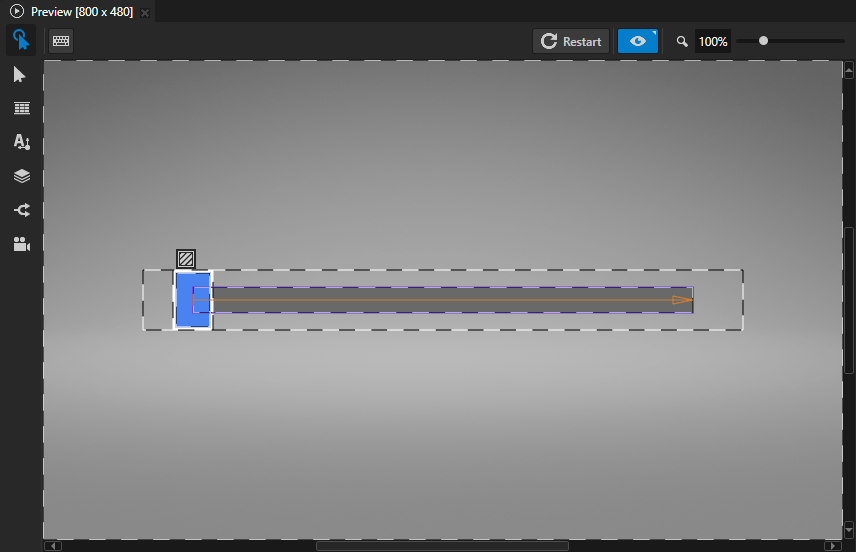This screenshot has width=856, height=552.
Task: Select the trajectory path tool
Action: [21, 210]
